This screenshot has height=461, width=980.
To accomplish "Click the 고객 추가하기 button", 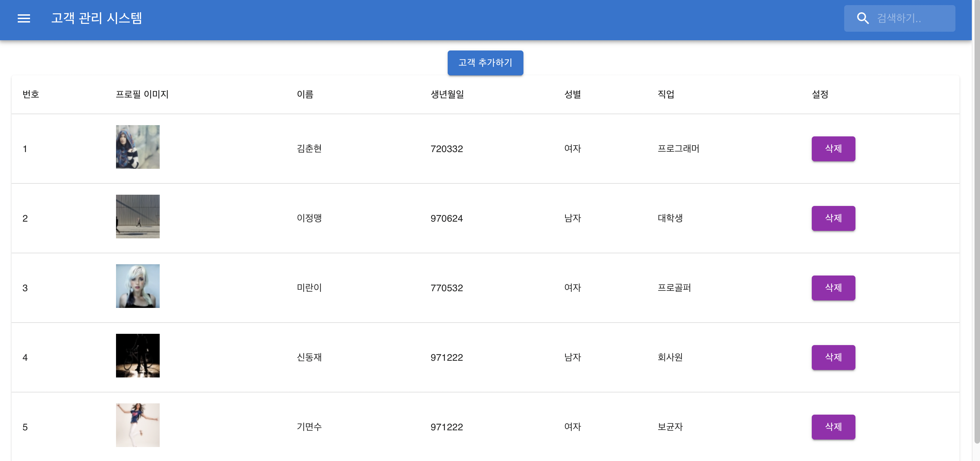I will click(485, 63).
